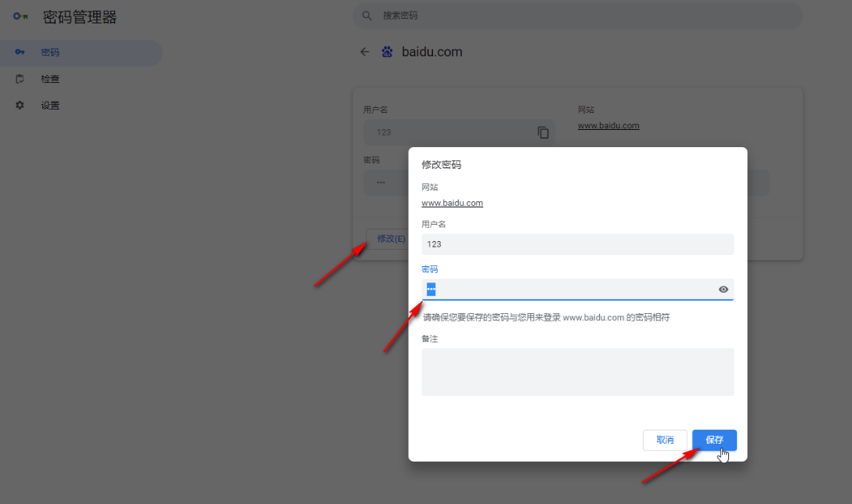Click the gear icon beside 设置
Viewport: 852px width, 504px height.
click(20, 106)
